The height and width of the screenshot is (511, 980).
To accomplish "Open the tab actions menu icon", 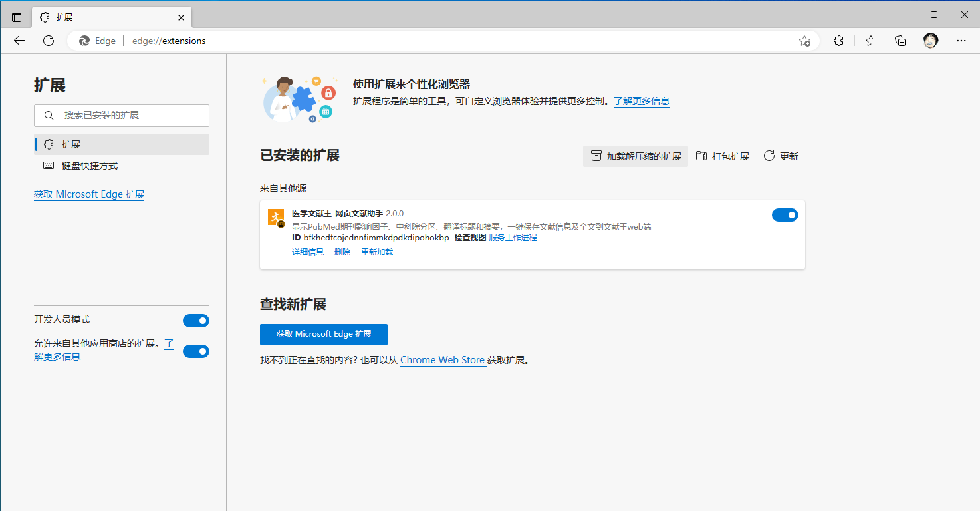I will click(x=17, y=17).
